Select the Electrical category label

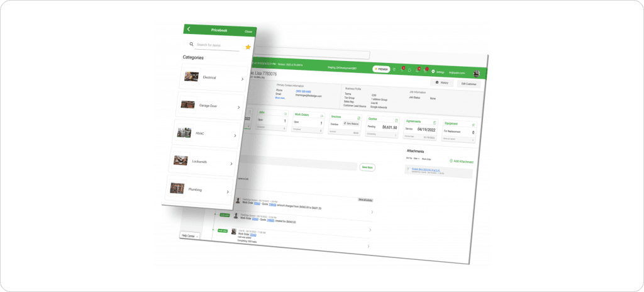point(209,77)
